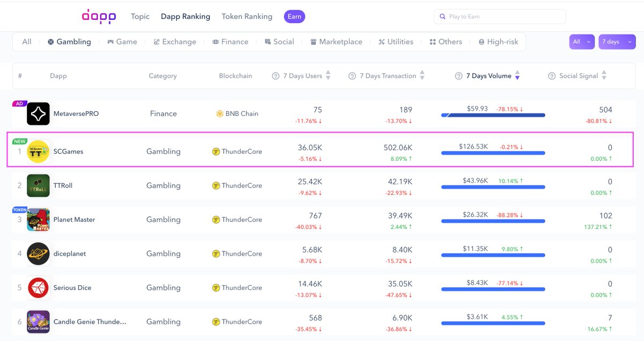Click BNB Chain icon in MetaversePRO row
This screenshot has width=644, height=341.
pyautogui.click(x=219, y=114)
